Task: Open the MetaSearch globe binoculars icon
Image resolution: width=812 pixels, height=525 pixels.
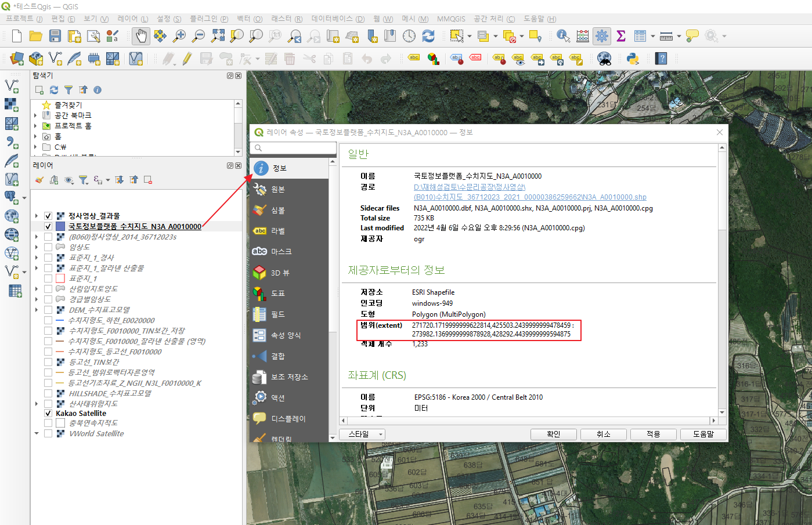Action: coord(604,59)
